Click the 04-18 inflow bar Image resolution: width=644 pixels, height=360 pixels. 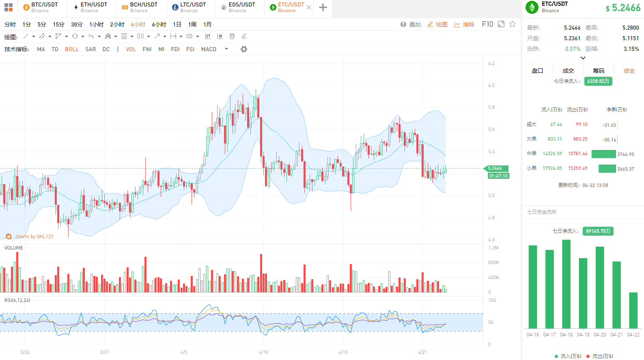tap(566, 284)
